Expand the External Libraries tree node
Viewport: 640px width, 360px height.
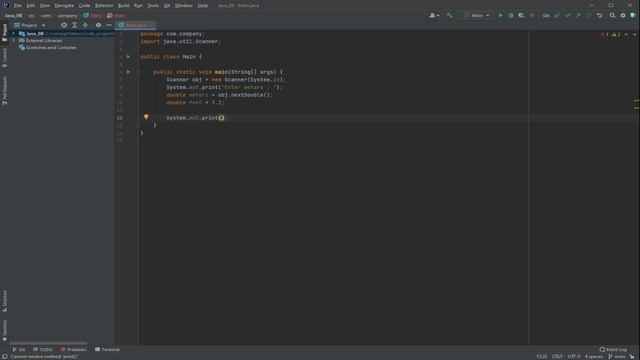point(14,41)
